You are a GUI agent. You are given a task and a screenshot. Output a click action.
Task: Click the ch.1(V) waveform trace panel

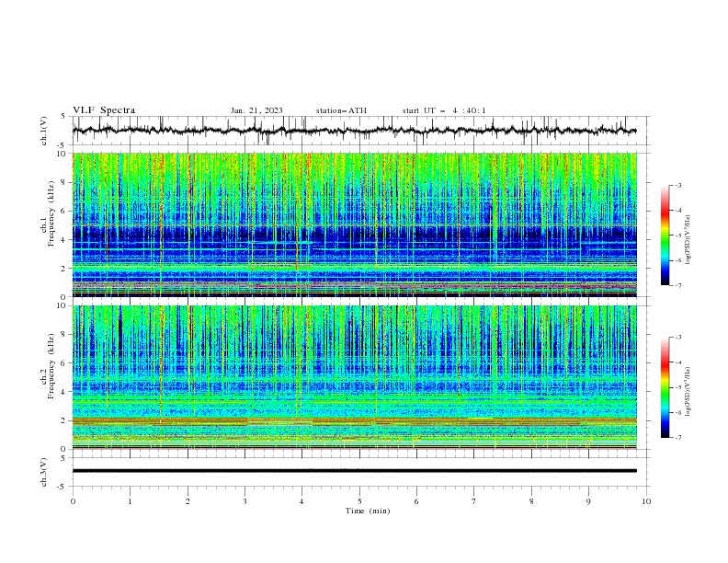point(360,131)
